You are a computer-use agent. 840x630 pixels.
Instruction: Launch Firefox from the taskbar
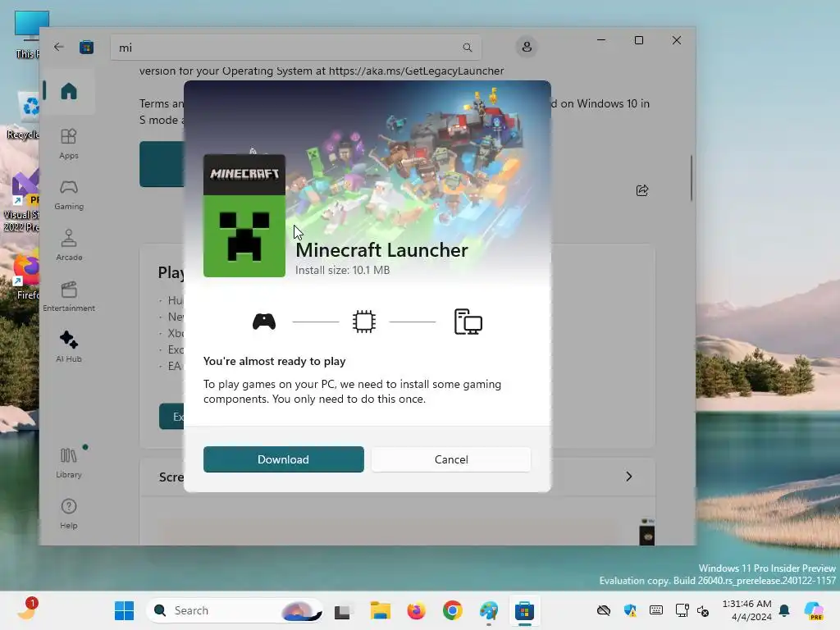click(416, 610)
